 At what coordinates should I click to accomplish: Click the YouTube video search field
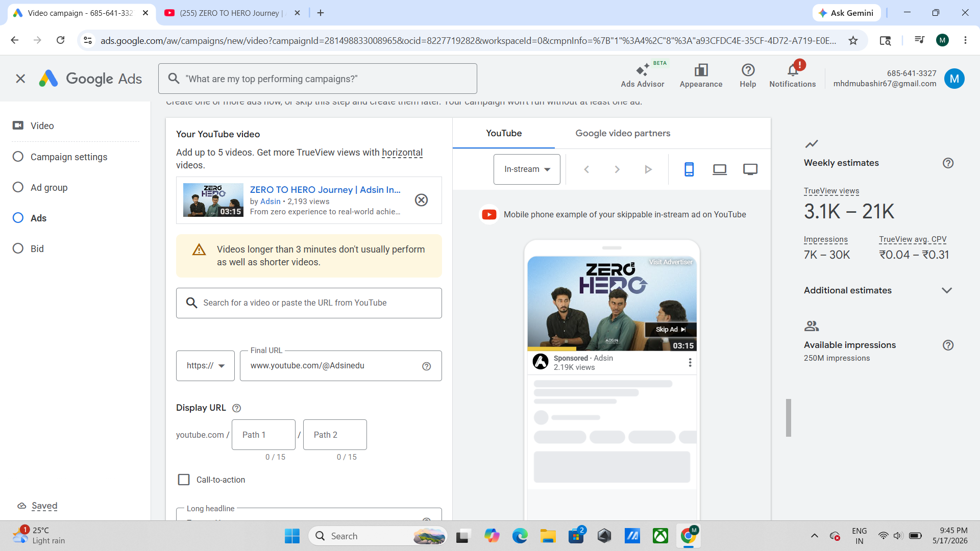[309, 303]
